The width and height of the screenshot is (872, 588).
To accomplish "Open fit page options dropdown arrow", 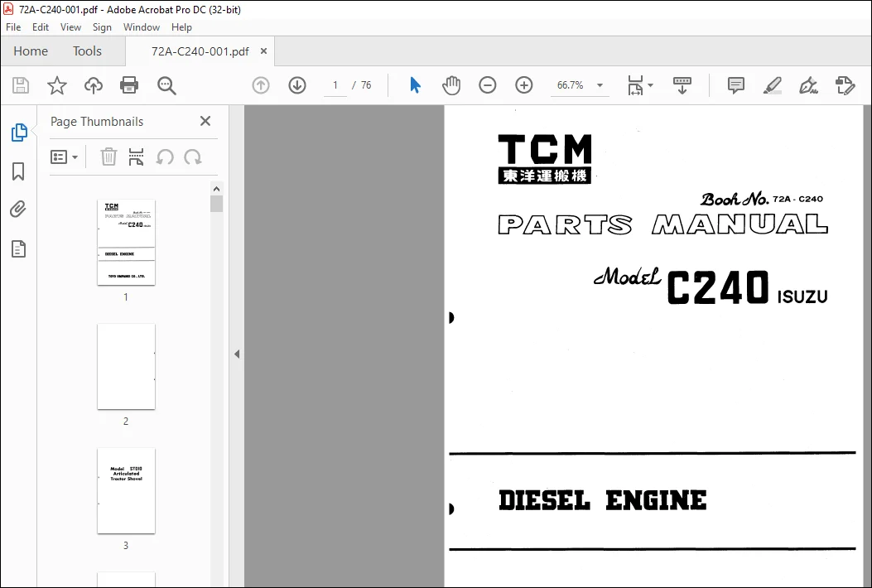I will (651, 85).
